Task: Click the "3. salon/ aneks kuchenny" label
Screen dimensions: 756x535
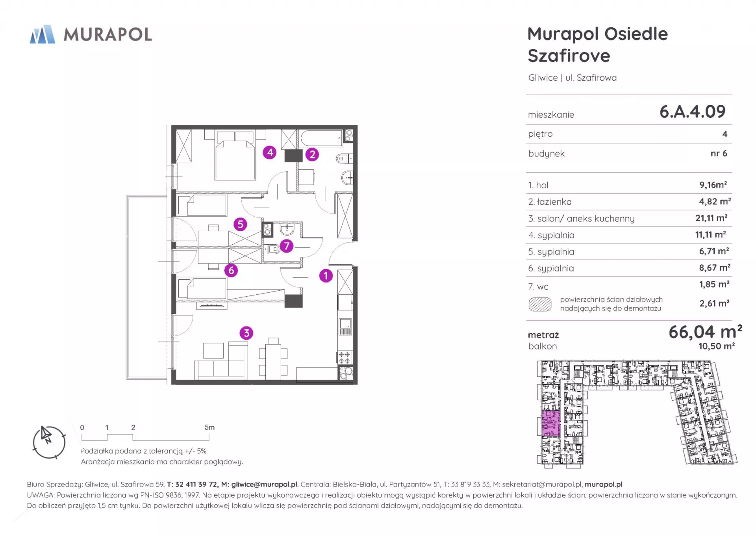Action: 581,219
